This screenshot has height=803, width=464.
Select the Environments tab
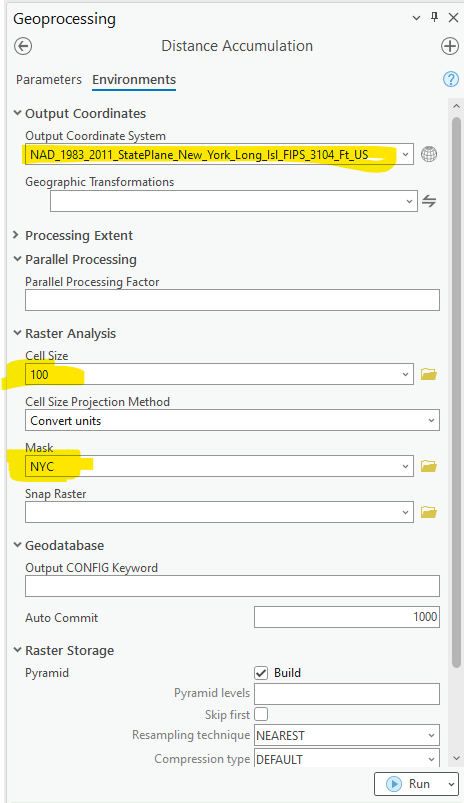coord(134,80)
